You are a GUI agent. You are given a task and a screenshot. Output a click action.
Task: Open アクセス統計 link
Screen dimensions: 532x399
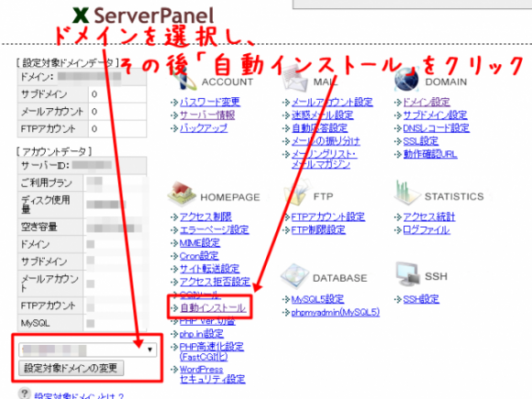[429, 216]
